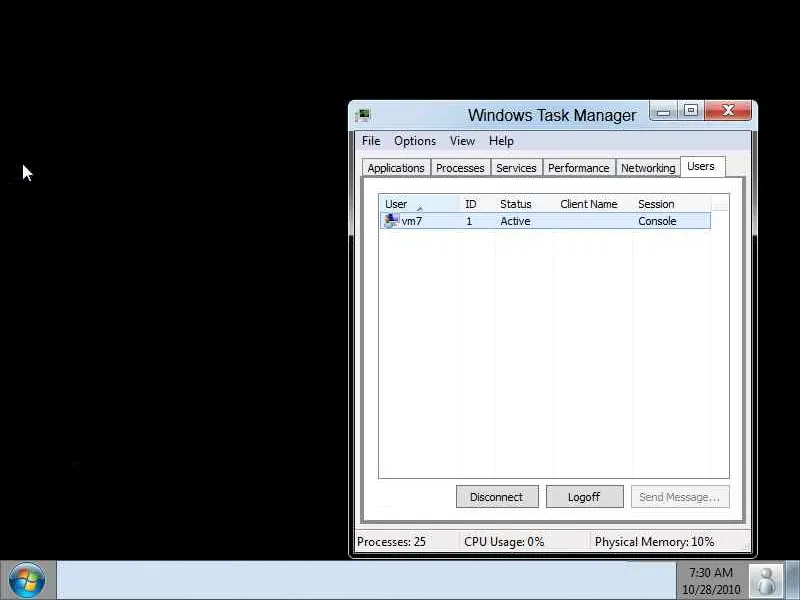Sort by the User column header
Image resolution: width=800 pixels, height=600 pixels.
click(x=419, y=204)
